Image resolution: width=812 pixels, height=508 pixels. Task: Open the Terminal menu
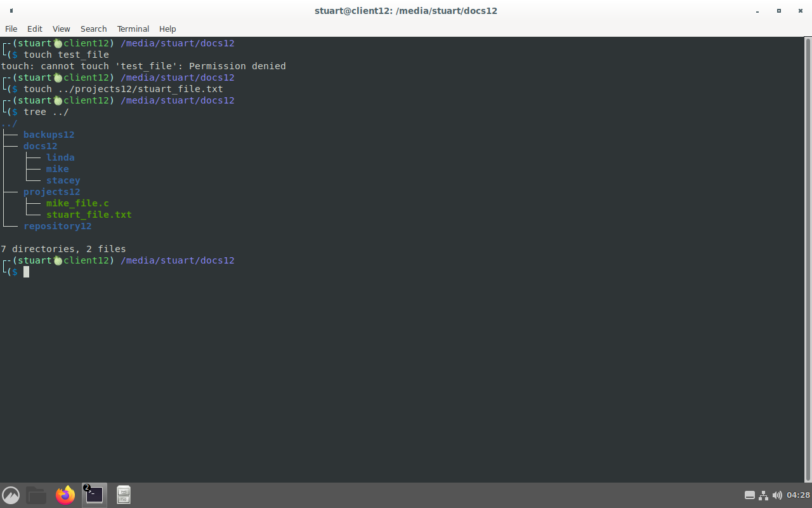coord(133,29)
